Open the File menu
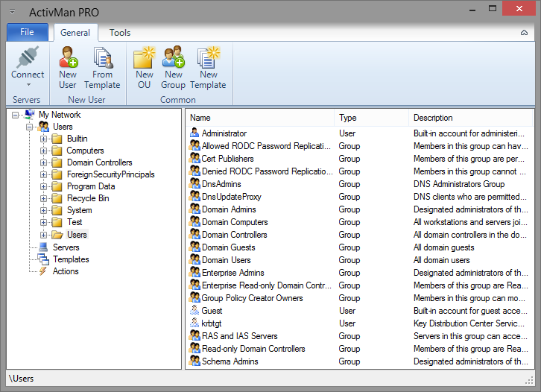 click(x=28, y=32)
